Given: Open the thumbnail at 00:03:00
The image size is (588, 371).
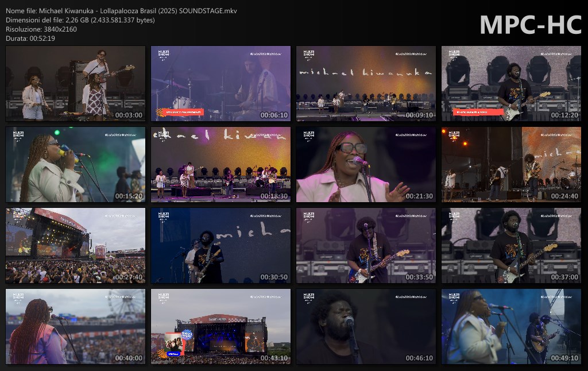Looking at the screenshot, I should click(x=75, y=83).
